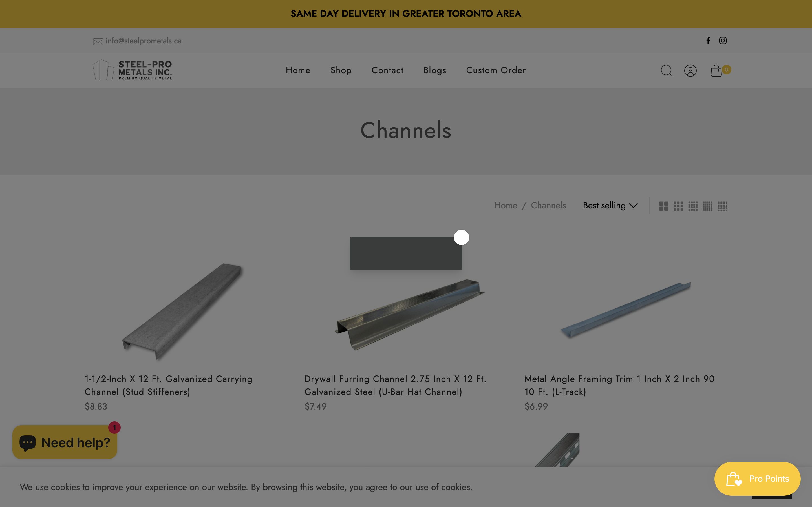Select the 5-column grid layout option

(x=708, y=206)
